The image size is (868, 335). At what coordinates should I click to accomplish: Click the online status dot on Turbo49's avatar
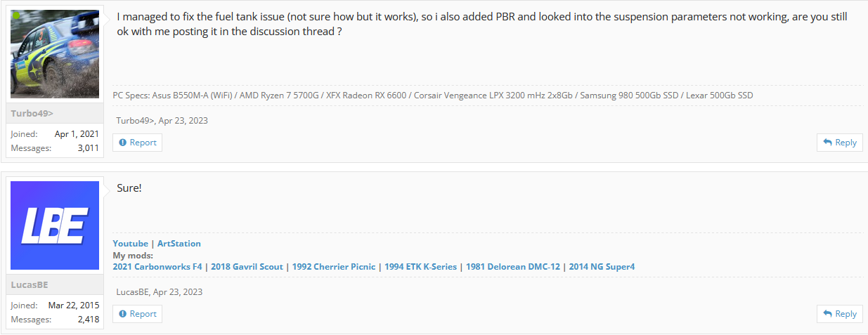tap(15, 15)
